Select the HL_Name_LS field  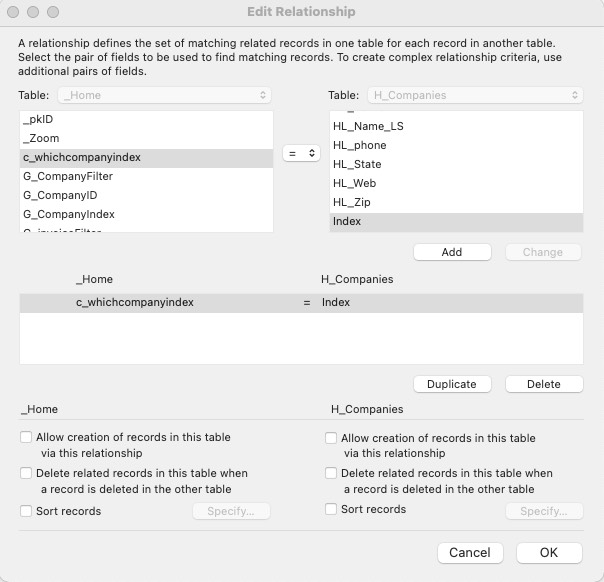coord(456,126)
